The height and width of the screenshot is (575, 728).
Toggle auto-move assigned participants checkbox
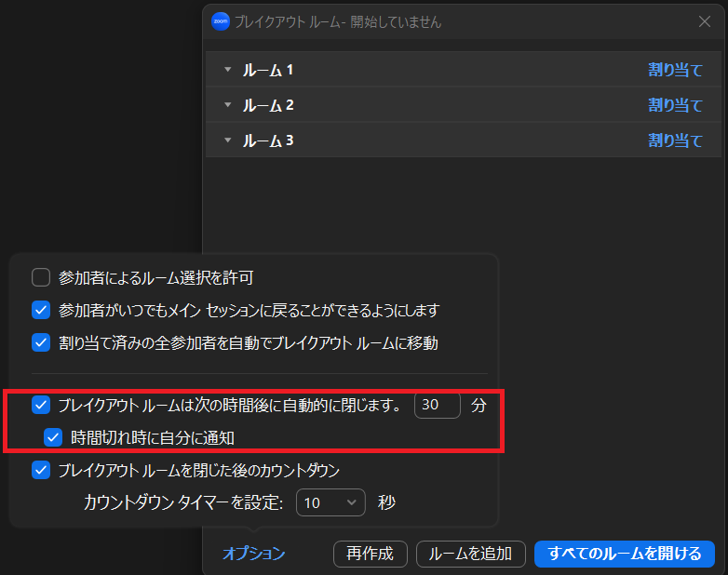[41, 342]
